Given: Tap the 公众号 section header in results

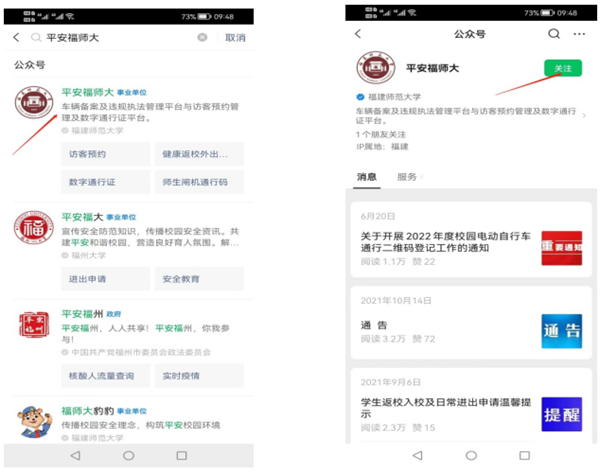Looking at the screenshot, I should click(x=29, y=65).
